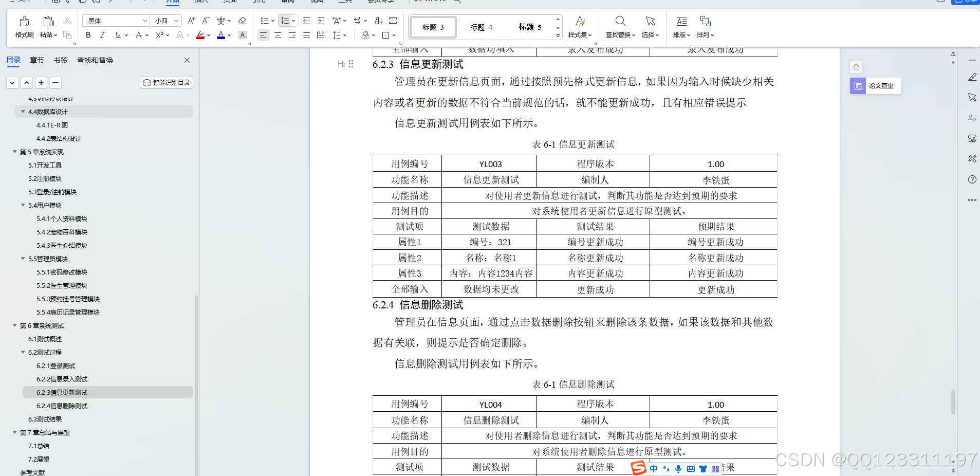Open the 排版 layout menu
The image size is (980, 476).
[681, 27]
